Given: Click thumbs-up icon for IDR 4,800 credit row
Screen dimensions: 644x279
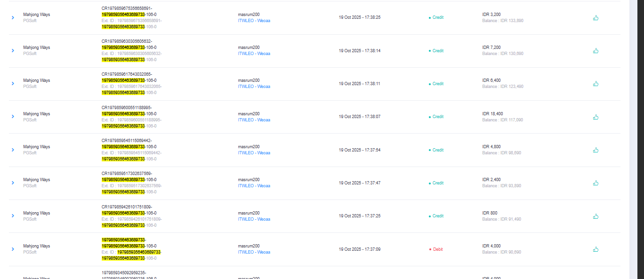Looking at the screenshot, I should pyautogui.click(x=596, y=150).
